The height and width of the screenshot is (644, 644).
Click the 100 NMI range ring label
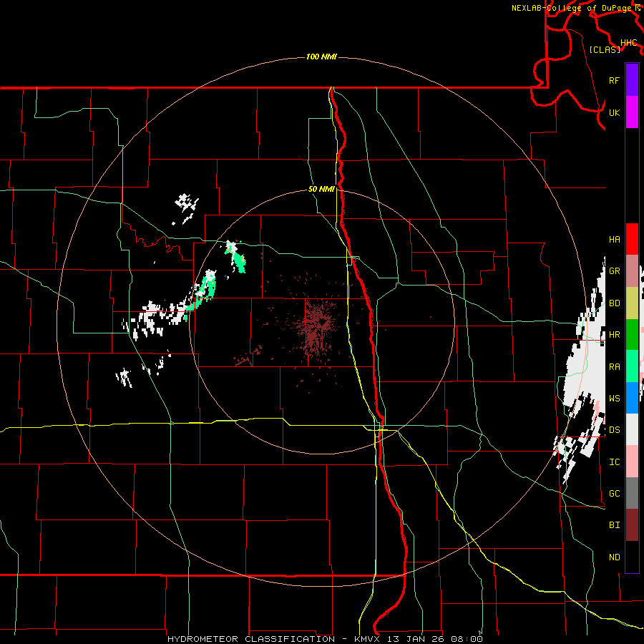[x=321, y=57]
